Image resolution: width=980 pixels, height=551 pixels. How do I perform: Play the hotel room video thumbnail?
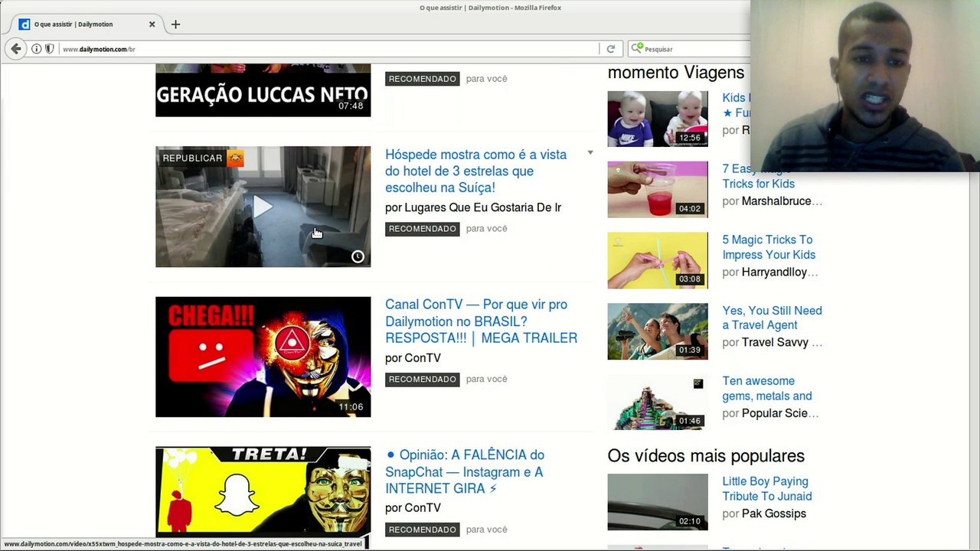(x=263, y=207)
